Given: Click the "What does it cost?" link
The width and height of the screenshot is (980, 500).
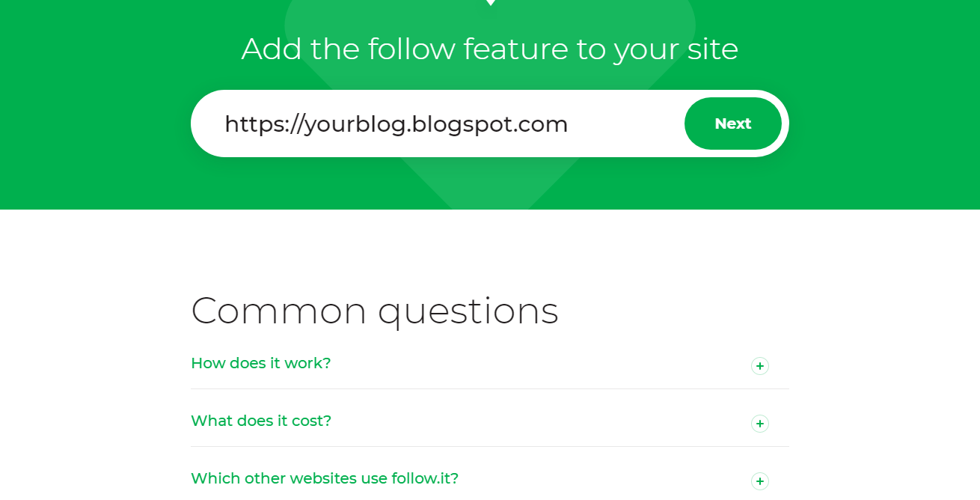Looking at the screenshot, I should click(260, 421).
